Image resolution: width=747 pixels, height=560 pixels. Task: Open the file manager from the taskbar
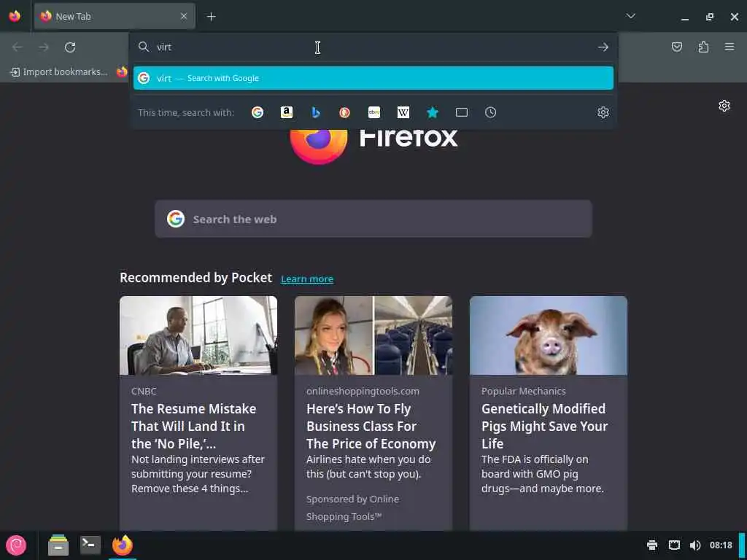pyautogui.click(x=58, y=545)
